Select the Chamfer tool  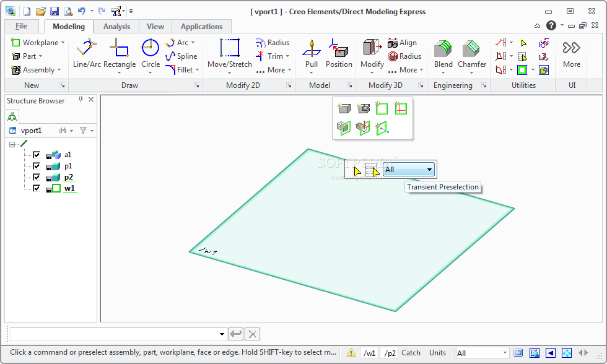[472, 54]
